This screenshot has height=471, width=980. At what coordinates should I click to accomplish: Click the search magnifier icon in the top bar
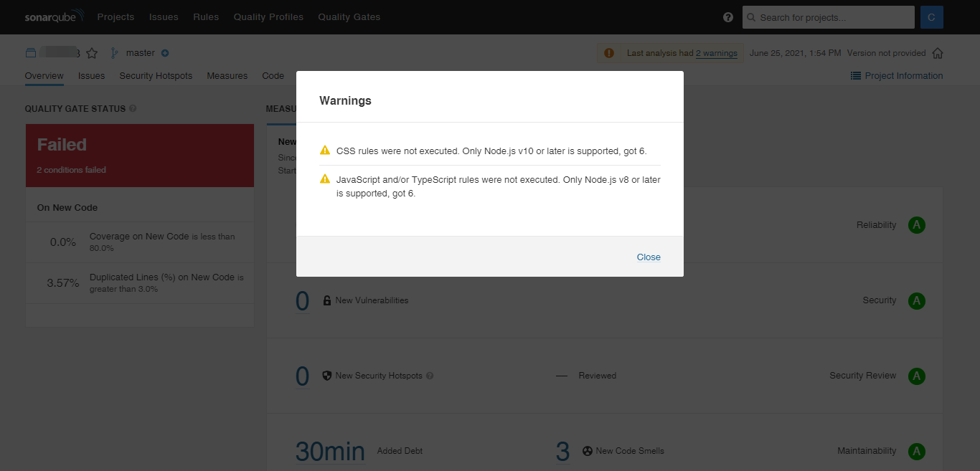(x=750, y=16)
